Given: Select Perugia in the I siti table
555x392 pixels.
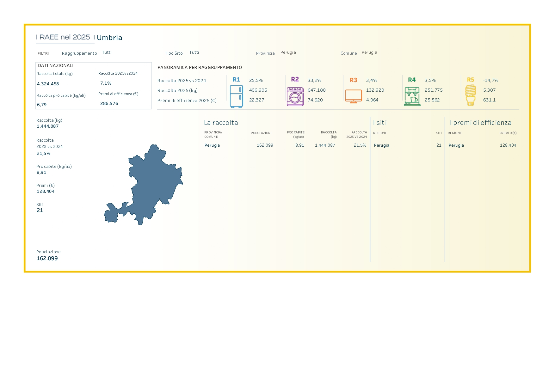Looking at the screenshot, I should pyautogui.click(x=381, y=145).
